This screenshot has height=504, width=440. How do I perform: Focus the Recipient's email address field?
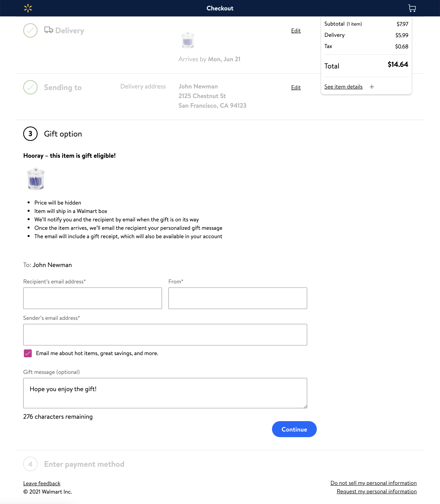pyautogui.click(x=93, y=298)
